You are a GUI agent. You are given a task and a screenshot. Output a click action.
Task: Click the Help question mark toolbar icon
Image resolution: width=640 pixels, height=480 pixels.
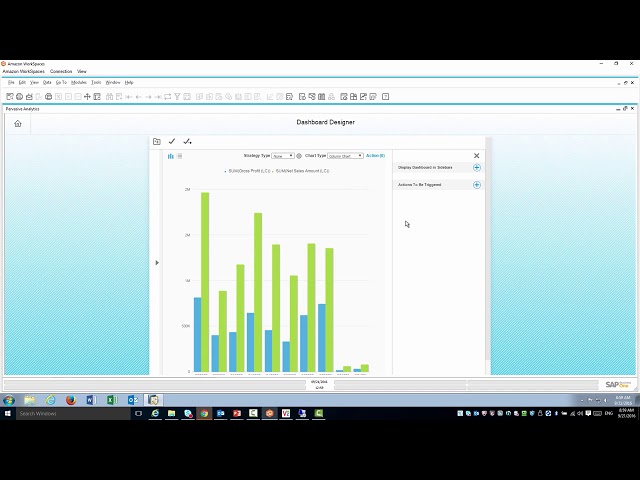point(385,97)
